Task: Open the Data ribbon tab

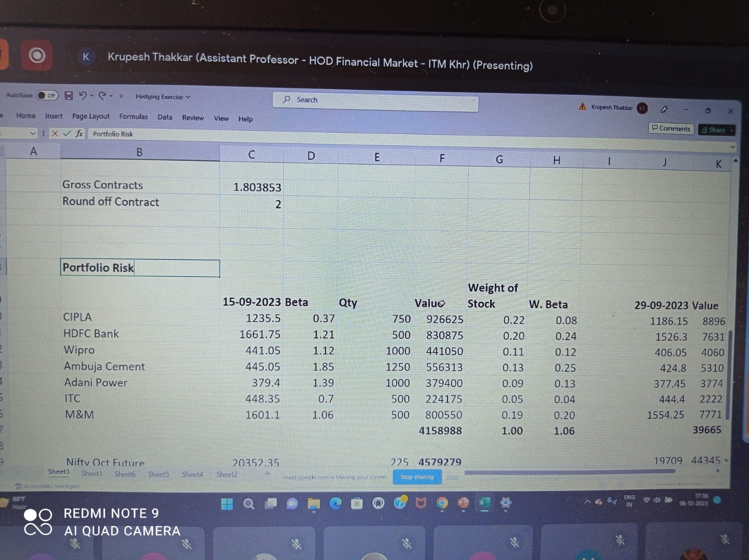Action: tap(165, 117)
